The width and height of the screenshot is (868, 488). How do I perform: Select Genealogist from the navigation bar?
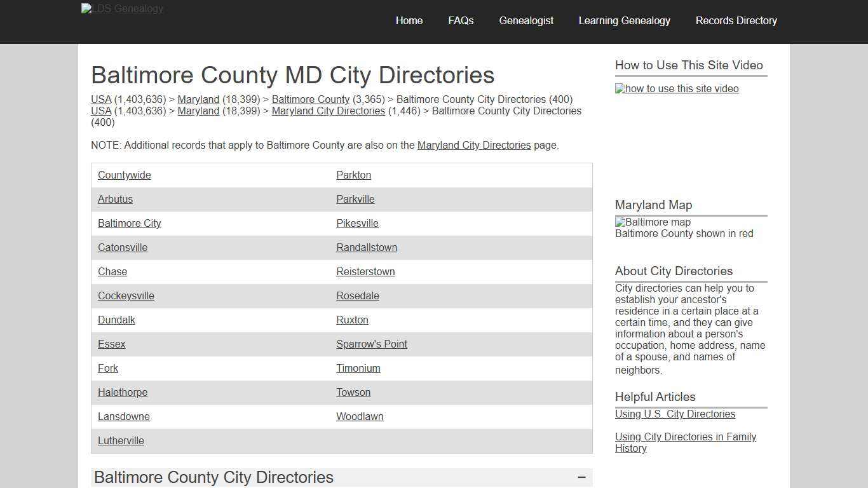point(526,20)
